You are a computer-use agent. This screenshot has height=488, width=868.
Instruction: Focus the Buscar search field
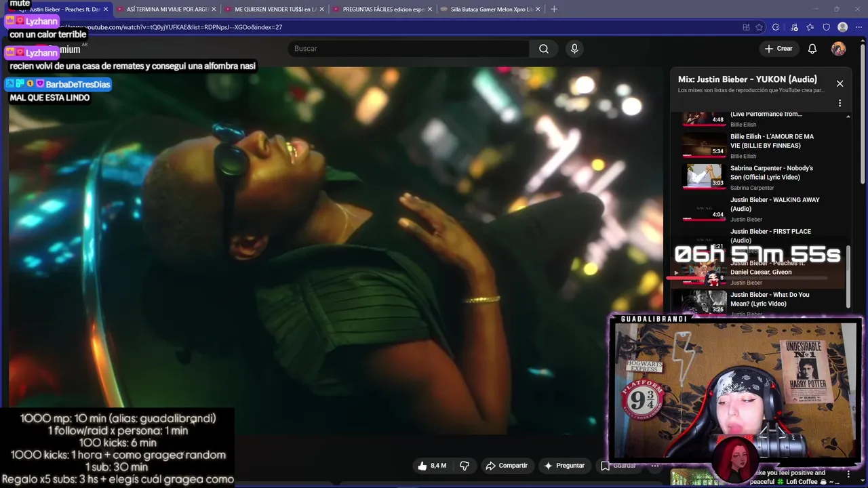click(x=409, y=49)
